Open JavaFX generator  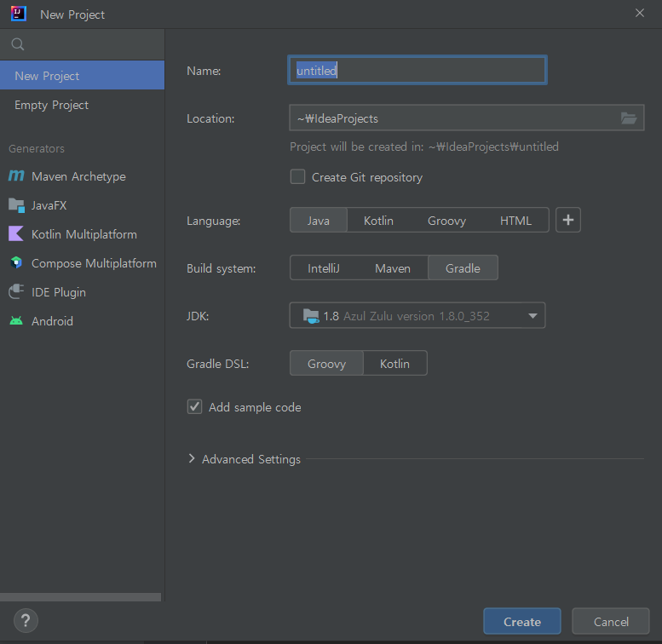pyautogui.click(x=83, y=205)
